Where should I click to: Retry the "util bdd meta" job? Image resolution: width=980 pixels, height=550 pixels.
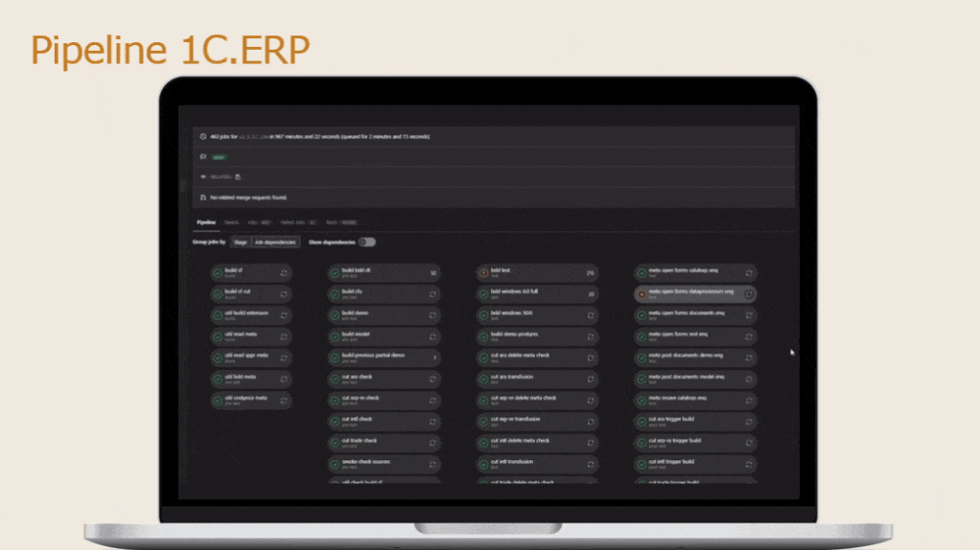click(284, 378)
